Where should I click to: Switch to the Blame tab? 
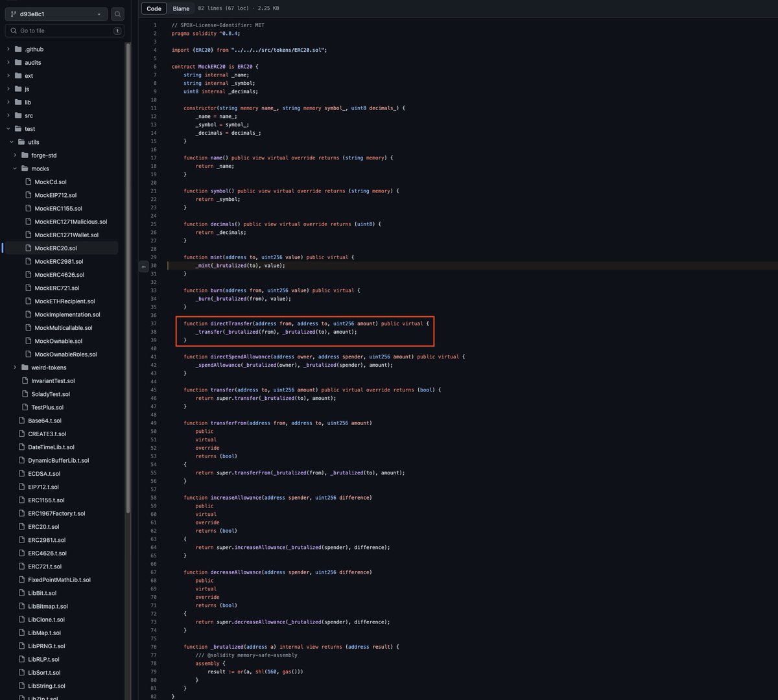[x=181, y=8]
